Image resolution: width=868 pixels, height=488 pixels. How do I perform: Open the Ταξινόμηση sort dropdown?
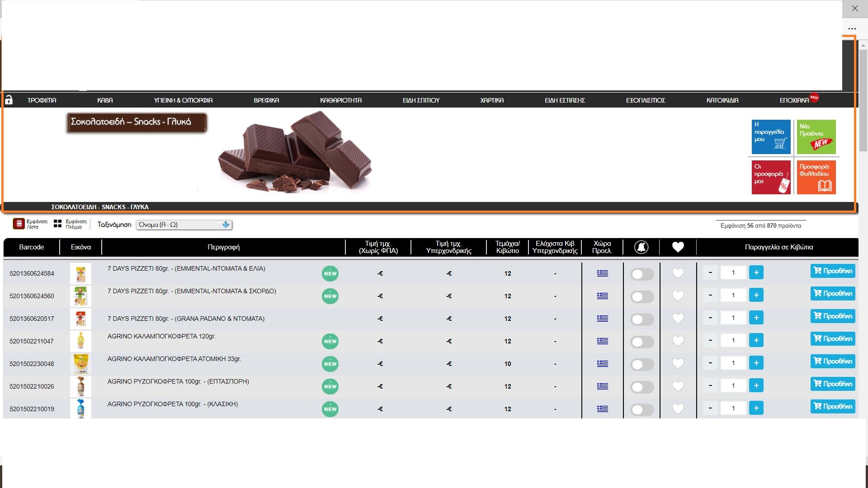pyautogui.click(x=184, y=225)
